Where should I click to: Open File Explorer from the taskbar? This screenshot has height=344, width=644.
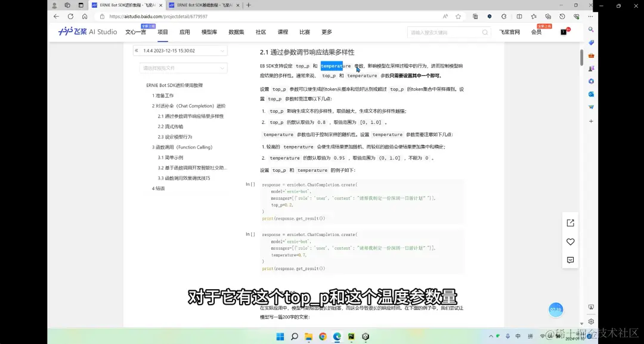point(308,337)
